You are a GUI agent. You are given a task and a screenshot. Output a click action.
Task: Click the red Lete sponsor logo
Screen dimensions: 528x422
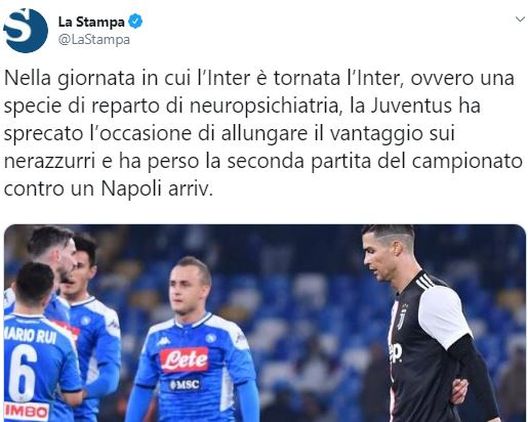[184, 359]
